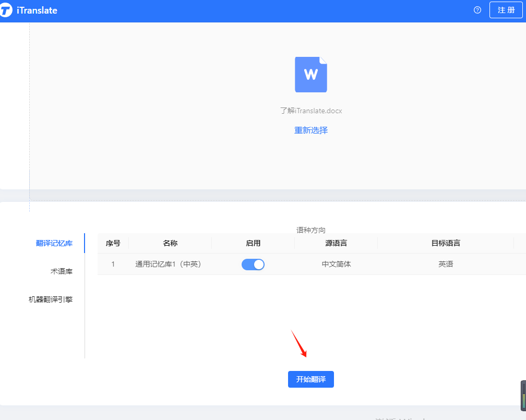This screenshot has height=420, width=526.
Task: Click the iTranslate brand name text
Action: tap(37, 10)
